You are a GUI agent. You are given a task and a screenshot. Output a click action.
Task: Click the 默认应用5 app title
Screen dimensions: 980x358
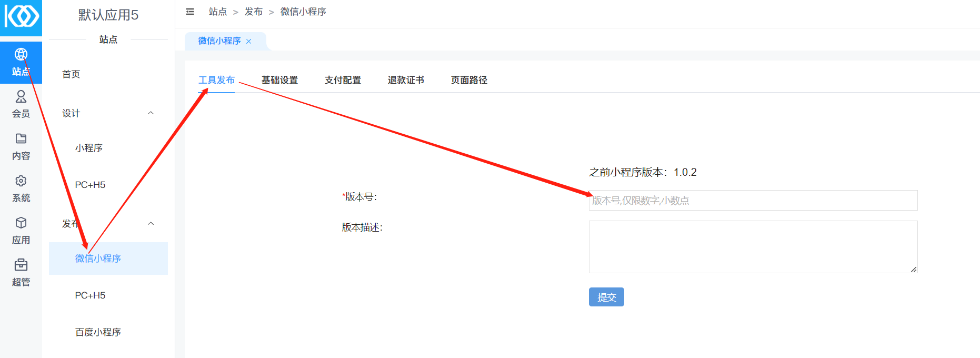click(108, 15)
